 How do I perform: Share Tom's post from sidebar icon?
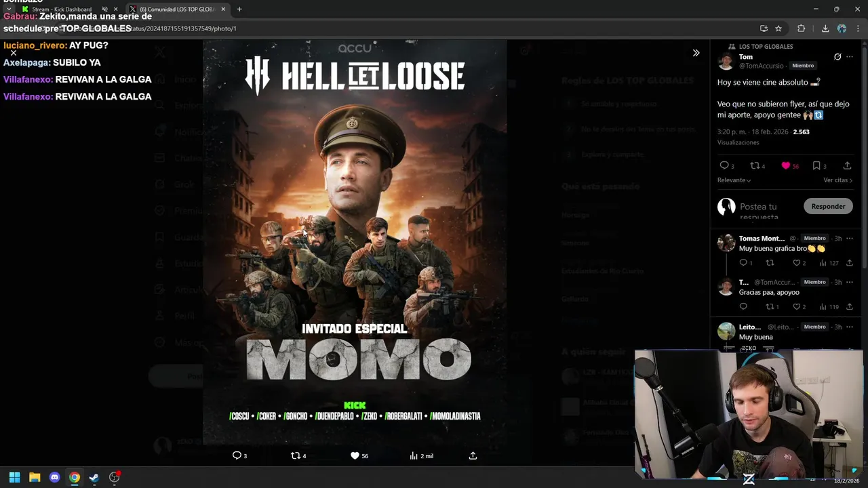pyautogui.click(x=847, y=165)
